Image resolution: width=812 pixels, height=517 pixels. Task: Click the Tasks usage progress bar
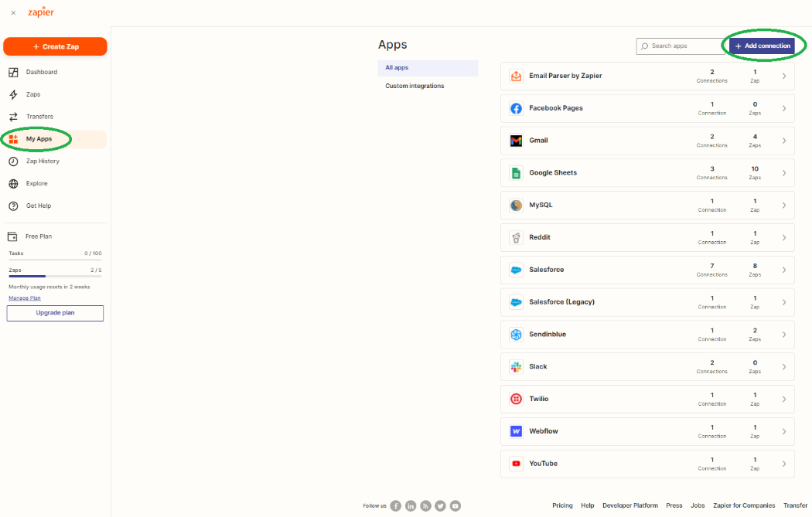click(55, 260)
